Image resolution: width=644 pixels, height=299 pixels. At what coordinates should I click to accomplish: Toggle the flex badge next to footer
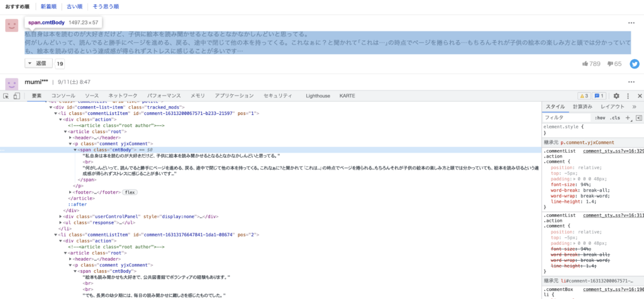(x=130, y=192)
